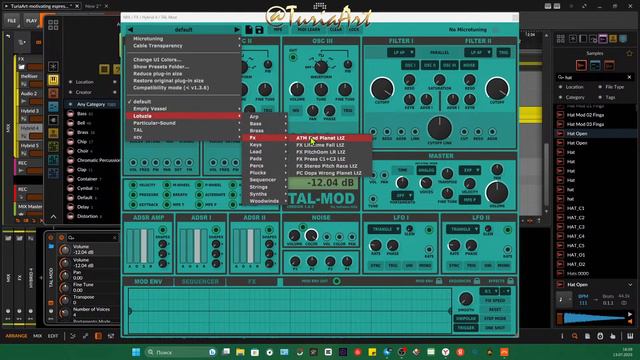Toggle the KEYTRACK modulation jack
This screenshot has height=360, width=640.
[133, 204]
